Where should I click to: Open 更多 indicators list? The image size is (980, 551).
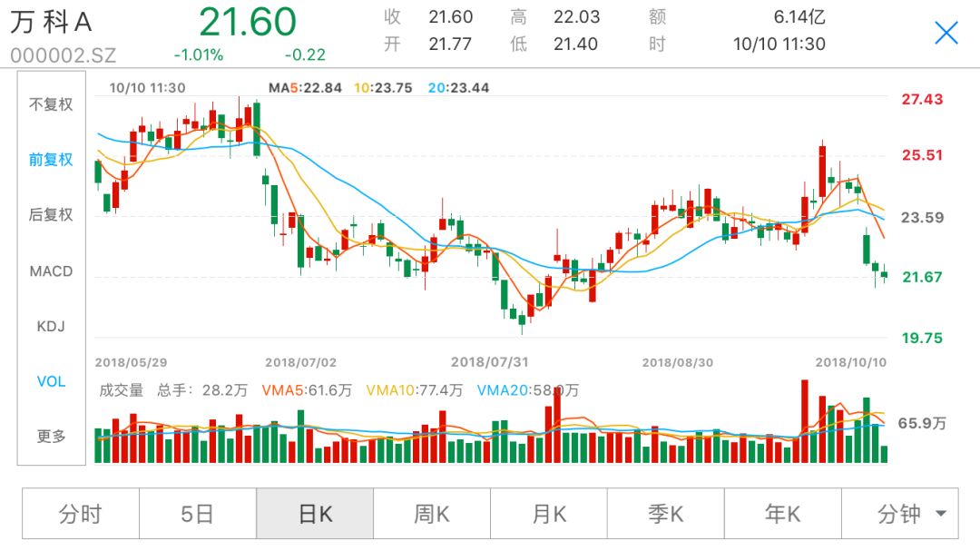point(51,436)
